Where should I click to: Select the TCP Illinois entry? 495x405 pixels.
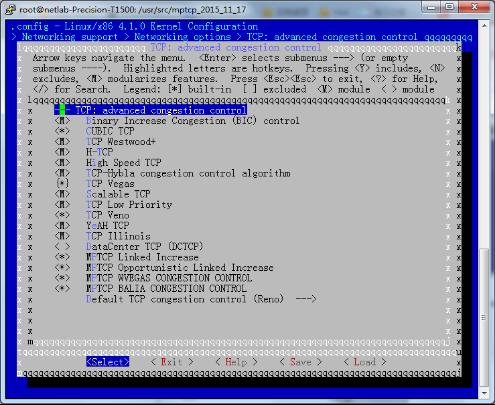(x=118, y=236)
